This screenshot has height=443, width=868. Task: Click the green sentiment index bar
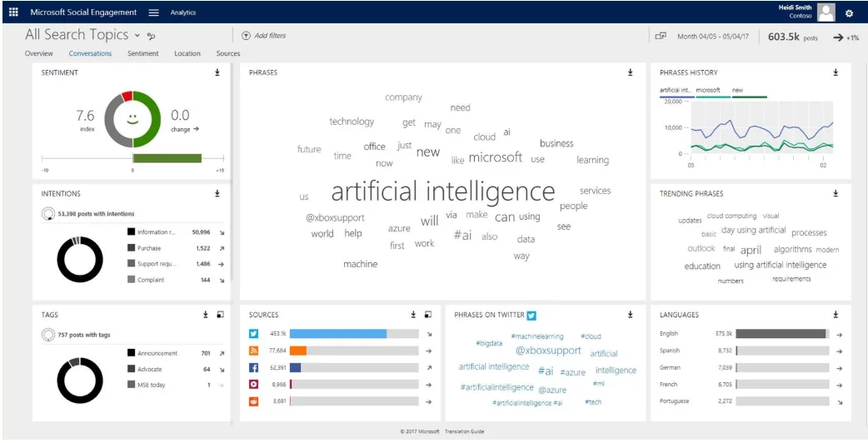(x=167, y=158)
